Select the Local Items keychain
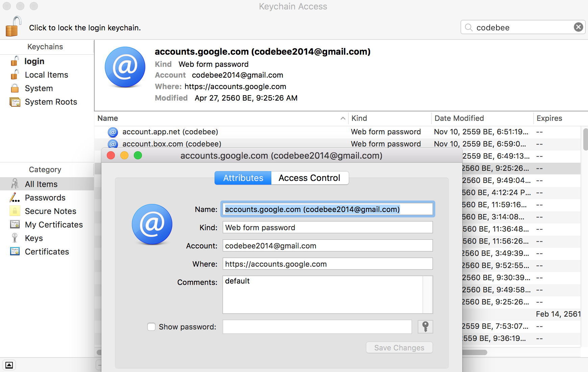The width and height of the screenshot is (588, 372). [47, 75]
